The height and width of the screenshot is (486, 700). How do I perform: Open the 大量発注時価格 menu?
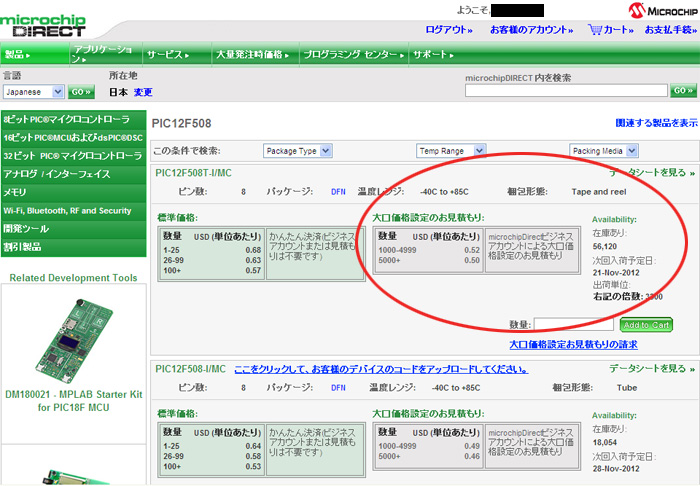255,54
